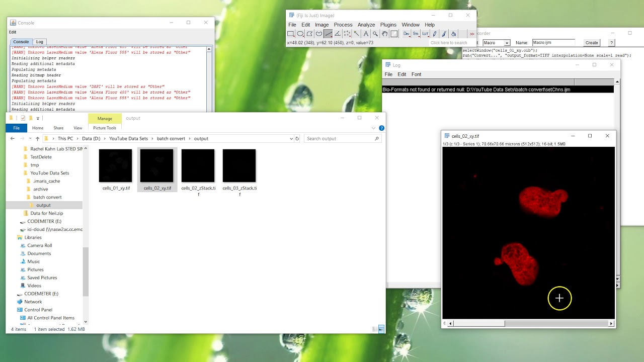Viewport: 644px width, 362px height.
Task: Select the Rectangle selection tool in ImageJ
Action: [x=291, y=34]
